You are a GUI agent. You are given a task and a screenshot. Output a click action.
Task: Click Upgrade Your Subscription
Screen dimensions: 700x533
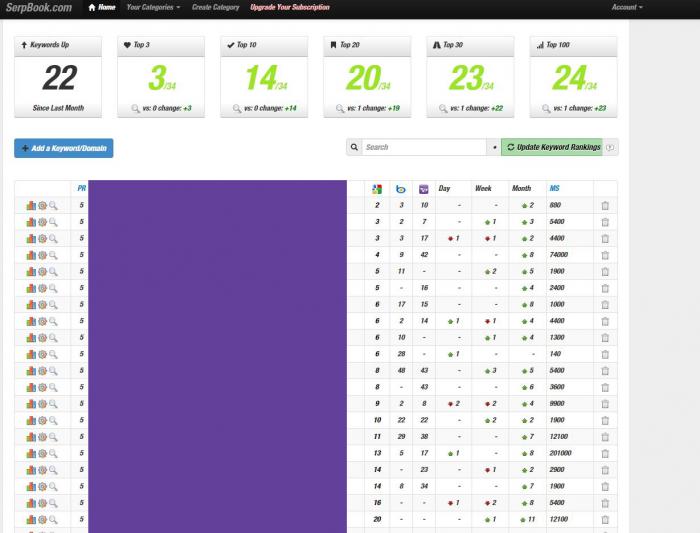(x=290, y=7)
